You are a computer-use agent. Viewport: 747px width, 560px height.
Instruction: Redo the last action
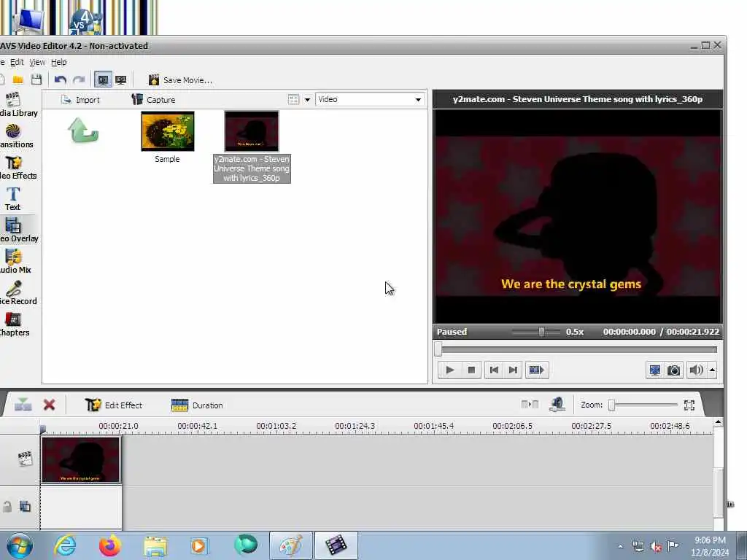point(79,79)
